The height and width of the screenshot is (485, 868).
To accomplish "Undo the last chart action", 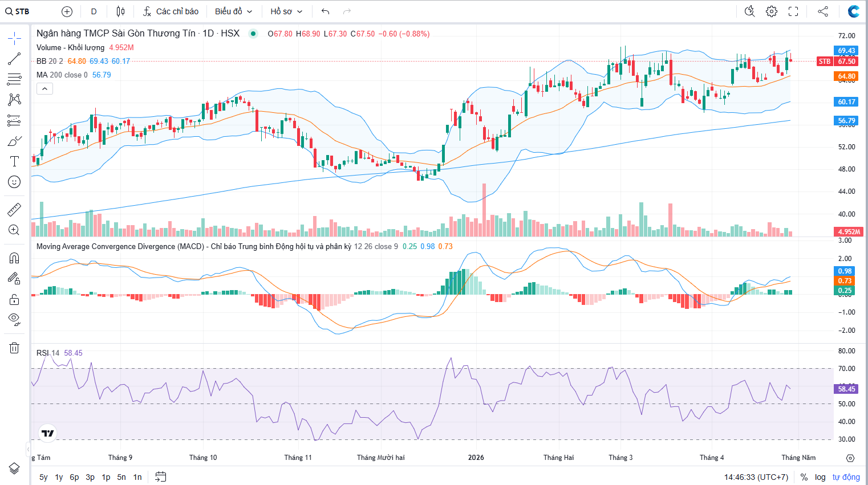I will pos(325,11).
